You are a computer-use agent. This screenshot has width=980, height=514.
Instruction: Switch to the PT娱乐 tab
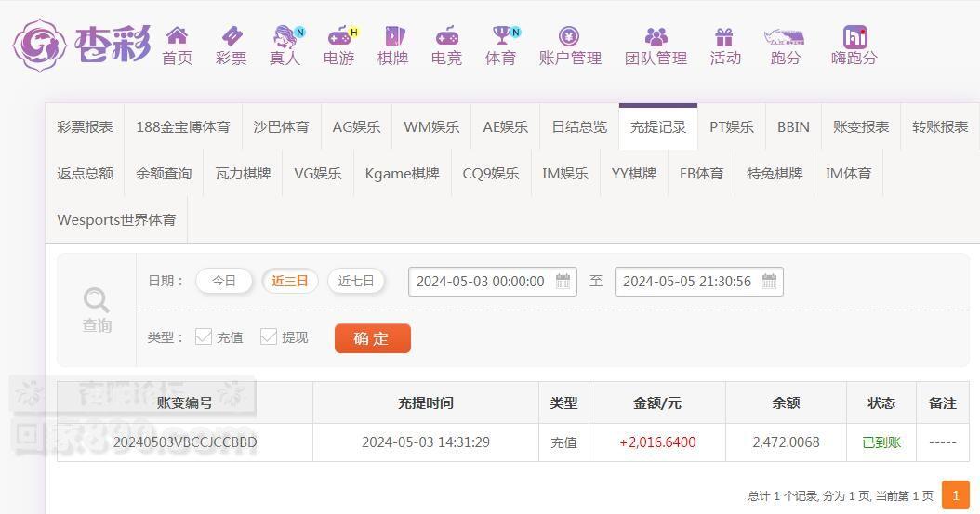coord(732,126)
